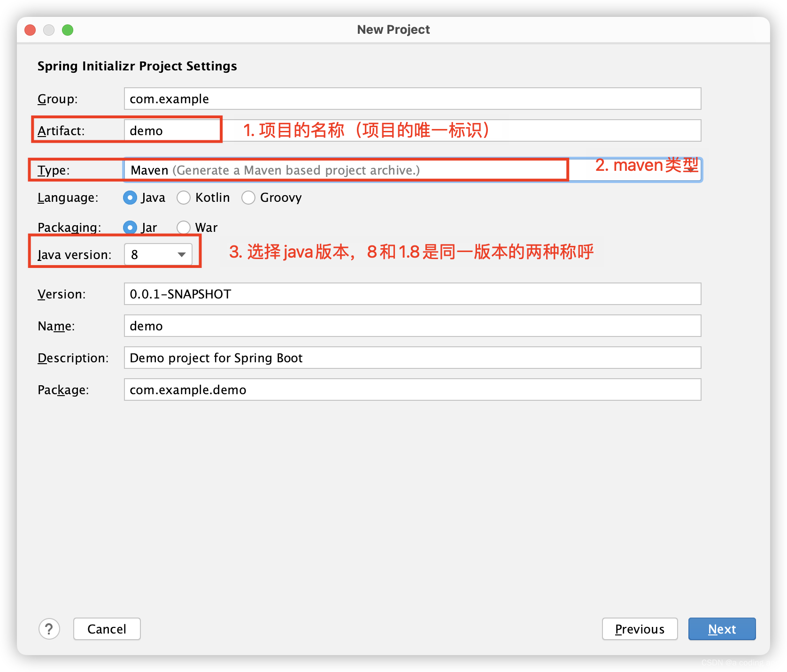
Task: Focus the Version field 0.0.1-SNAPSHOT
Action: [x=413, y=294]
